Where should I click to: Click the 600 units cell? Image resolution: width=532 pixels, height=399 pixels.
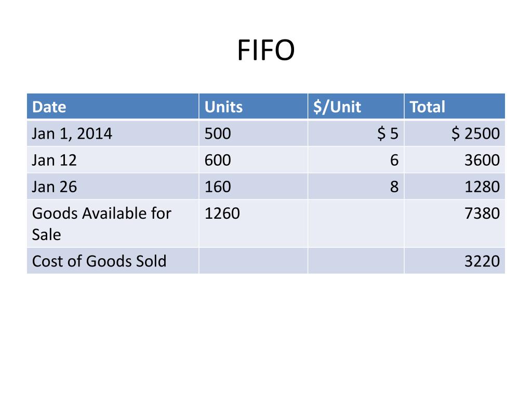(218, 160)
